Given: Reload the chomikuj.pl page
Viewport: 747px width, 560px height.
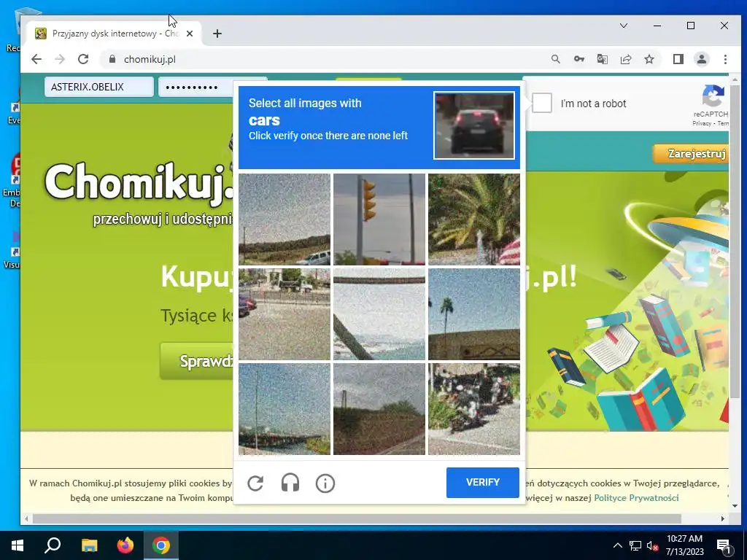Looking at the screenshot, I should [83, 59].
